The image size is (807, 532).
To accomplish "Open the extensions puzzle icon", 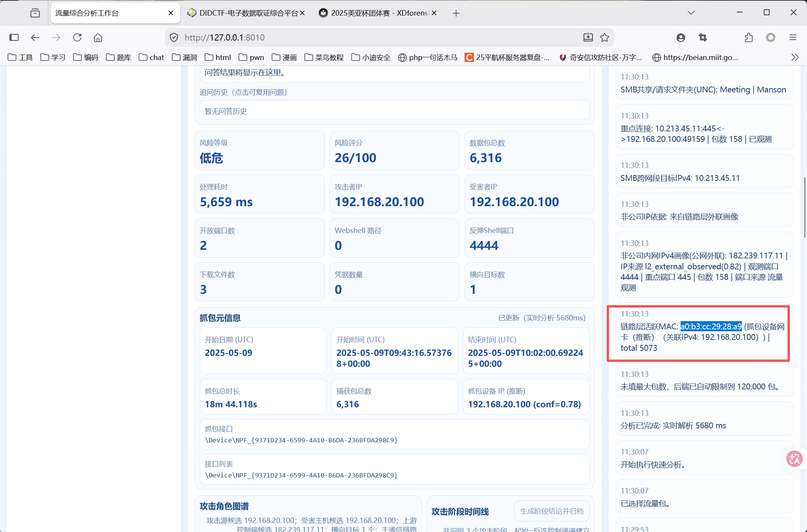I will coord(748,37).
